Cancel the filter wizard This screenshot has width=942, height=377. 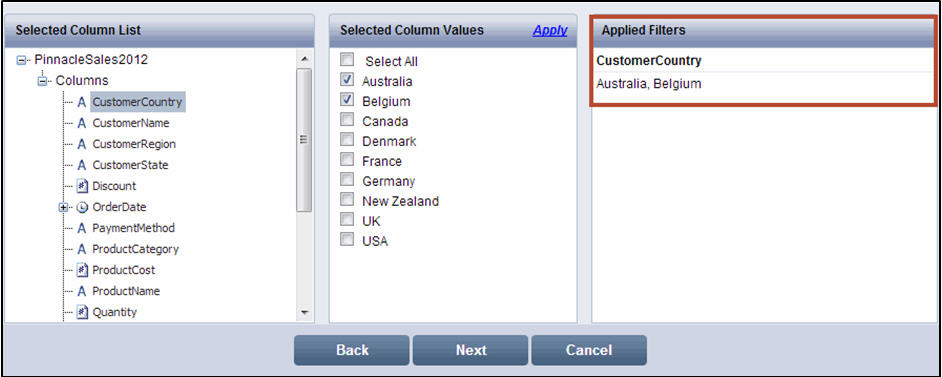click(589, 350)
